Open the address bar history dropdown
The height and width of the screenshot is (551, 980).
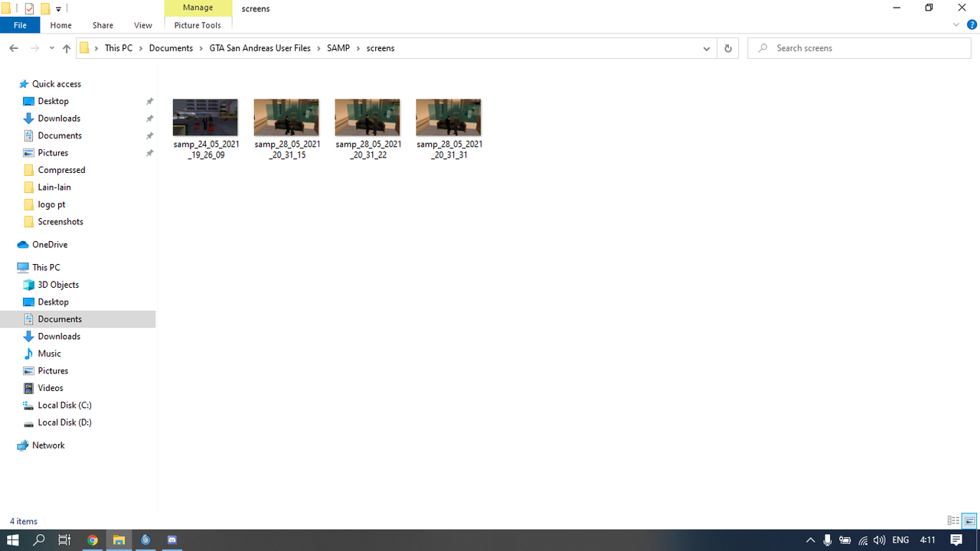coord(706,48)
